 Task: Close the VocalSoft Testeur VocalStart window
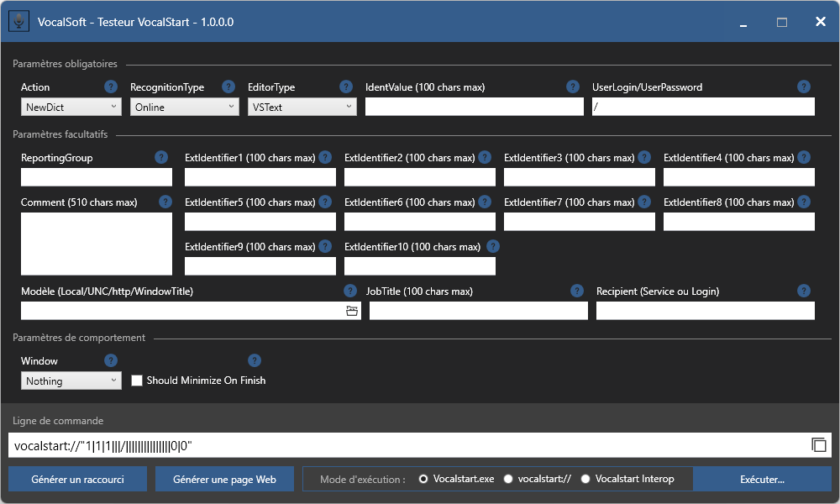pos(820,22)
